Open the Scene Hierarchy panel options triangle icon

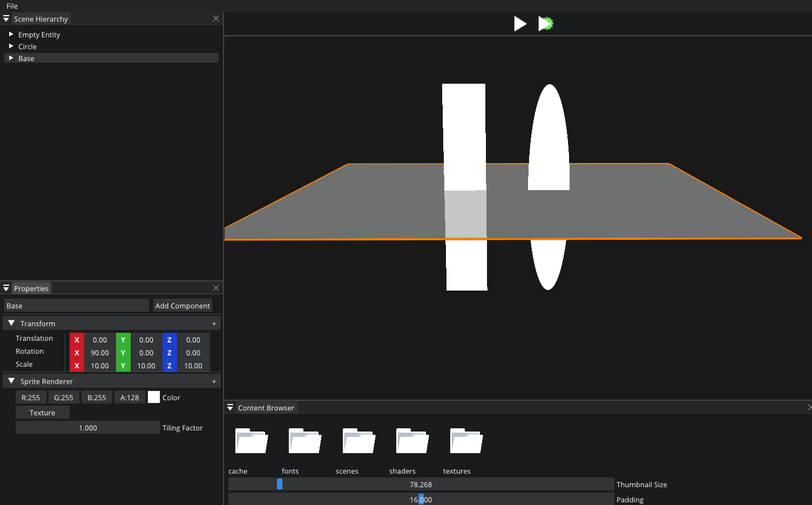(x=6, y=18)
